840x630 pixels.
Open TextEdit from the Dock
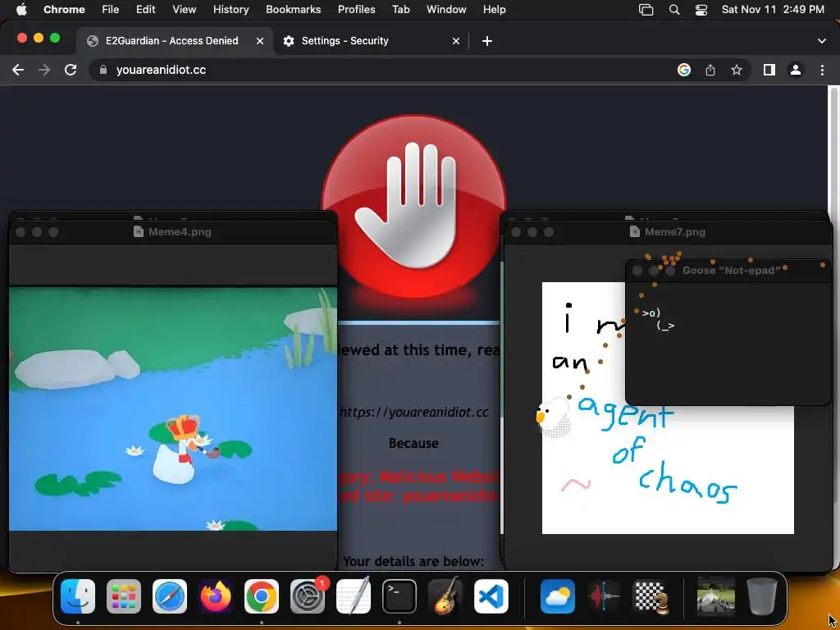click(x=354, y=596)
